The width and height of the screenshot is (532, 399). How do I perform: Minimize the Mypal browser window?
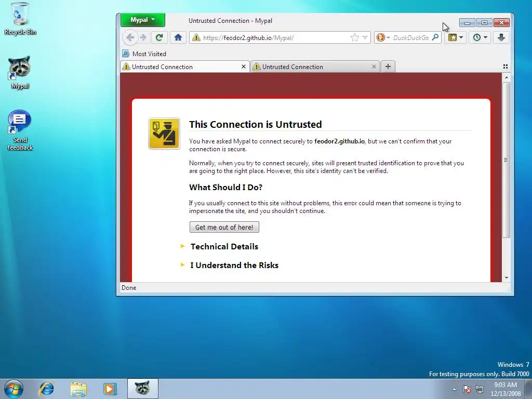[x=467, y=23]
